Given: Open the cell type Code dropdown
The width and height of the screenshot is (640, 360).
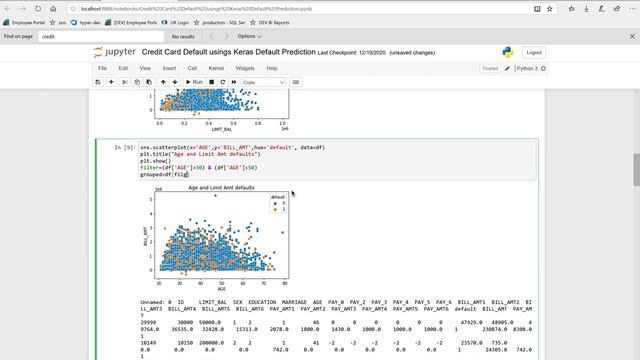Looking at the screenshot, I should (x=263, y=82).
